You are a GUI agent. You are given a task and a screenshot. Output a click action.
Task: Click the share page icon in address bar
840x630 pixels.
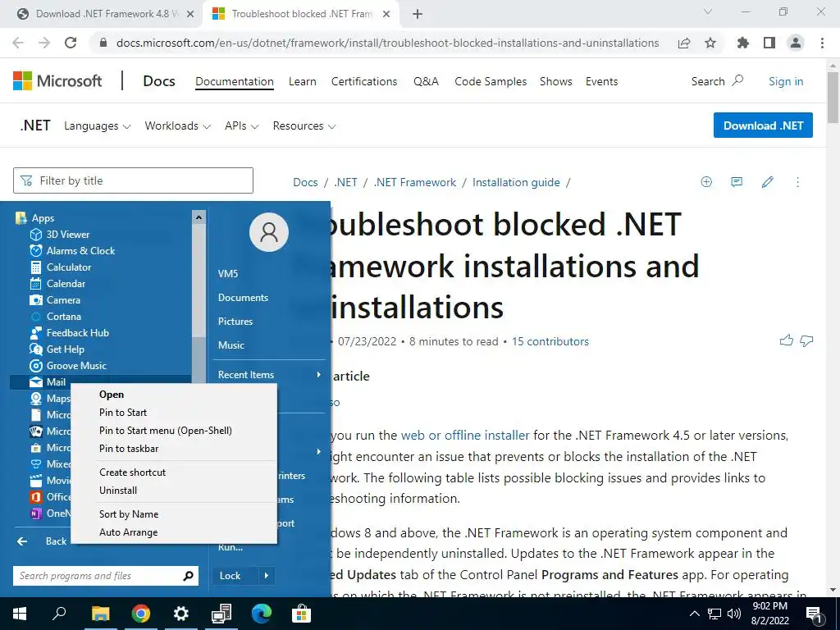(x=684, y=43)
